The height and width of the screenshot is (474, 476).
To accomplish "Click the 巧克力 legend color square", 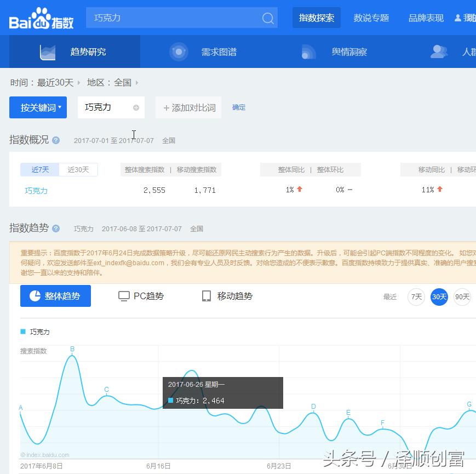I will point(23,332).
